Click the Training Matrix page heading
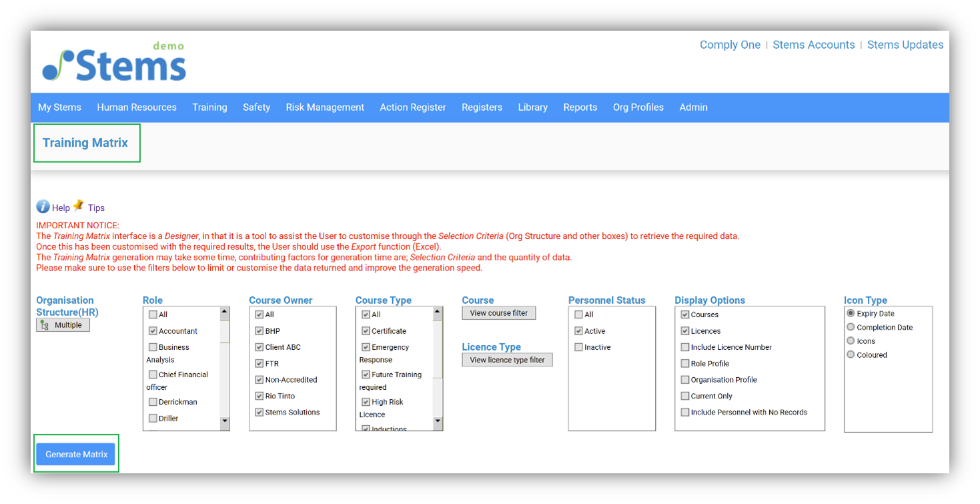Image resolution: width=980 pixels, height=504 pixels. 85,143
